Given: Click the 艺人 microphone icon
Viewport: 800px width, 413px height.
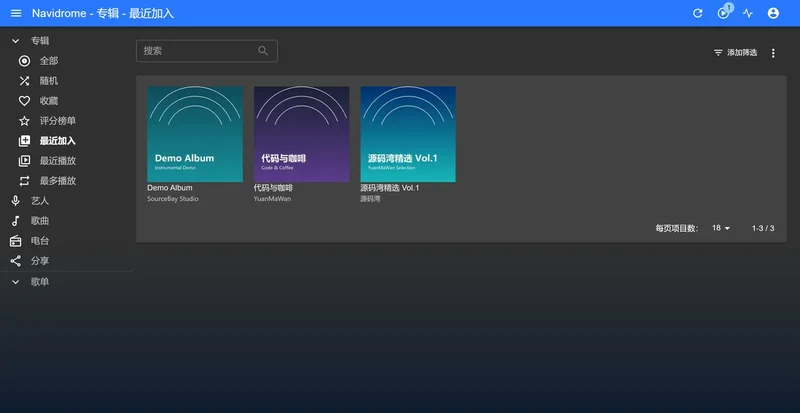Looking at the screenshot, I should click(16, 201).
